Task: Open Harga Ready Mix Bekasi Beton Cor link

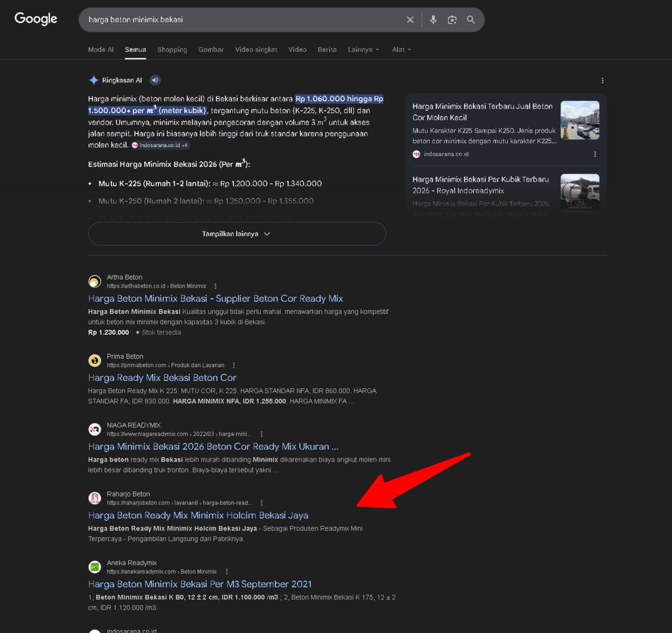Action: click(162, 378)
